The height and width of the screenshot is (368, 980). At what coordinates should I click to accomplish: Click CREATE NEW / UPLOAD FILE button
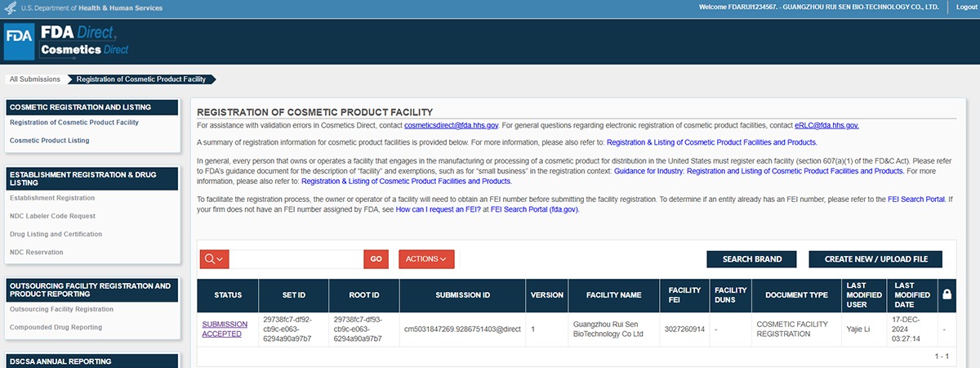click(876, 258)
